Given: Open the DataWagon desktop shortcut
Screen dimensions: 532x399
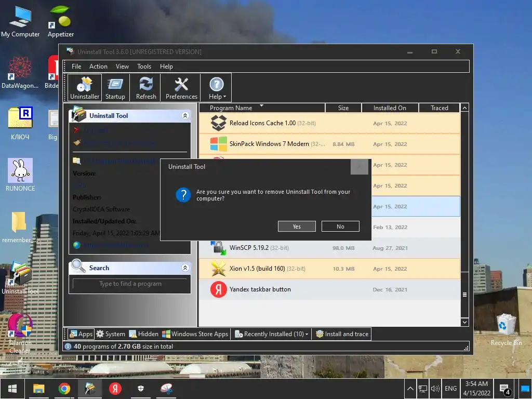Looking at the screenshot, I should pyautogui.click(x=20, y=73).
